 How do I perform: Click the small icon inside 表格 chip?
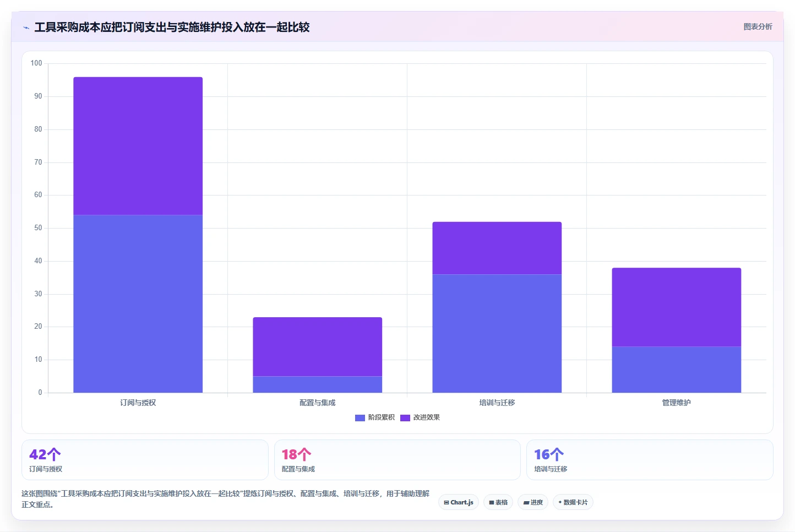point(492,502)
